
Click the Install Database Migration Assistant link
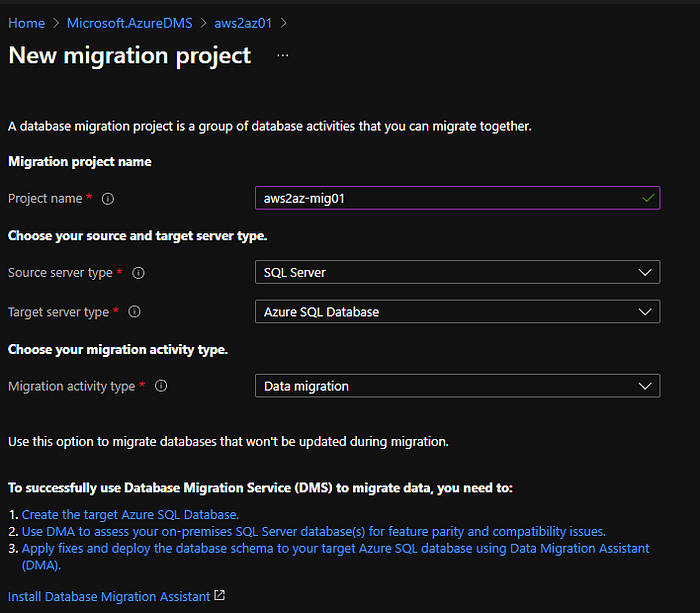point(109,597)
